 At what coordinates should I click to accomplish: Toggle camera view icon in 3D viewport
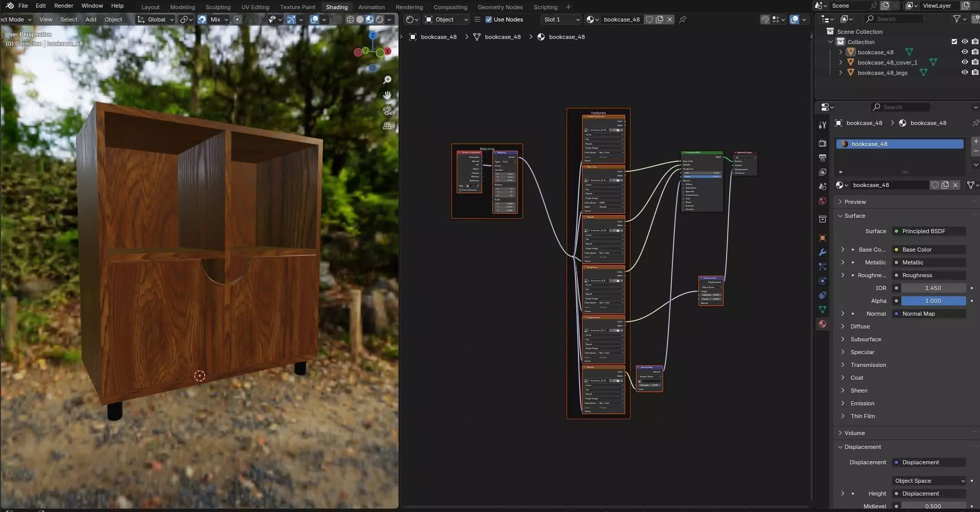click(x=387, y=111)
